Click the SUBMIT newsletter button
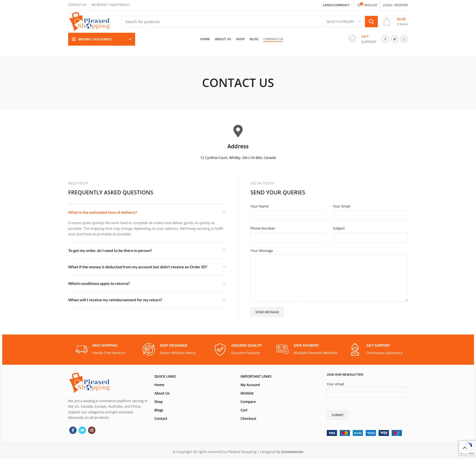This screenshot has height=459, width=476. (337, 415)
